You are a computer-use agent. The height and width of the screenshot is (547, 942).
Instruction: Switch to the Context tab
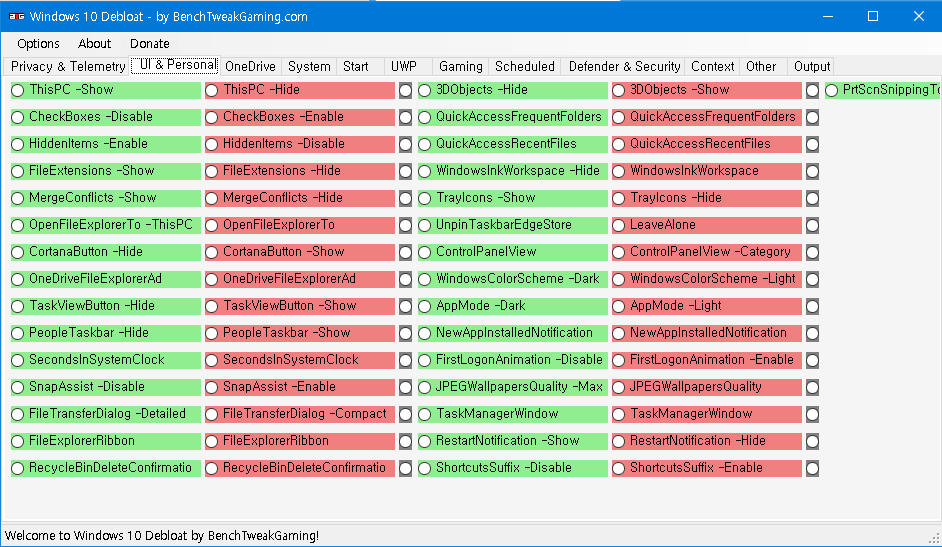coord(712,66)
